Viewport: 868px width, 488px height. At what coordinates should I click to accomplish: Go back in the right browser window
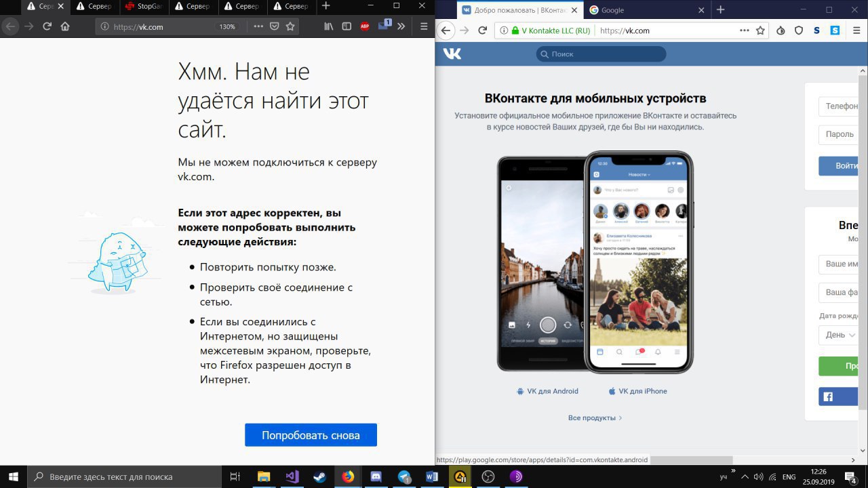(446, 30)
